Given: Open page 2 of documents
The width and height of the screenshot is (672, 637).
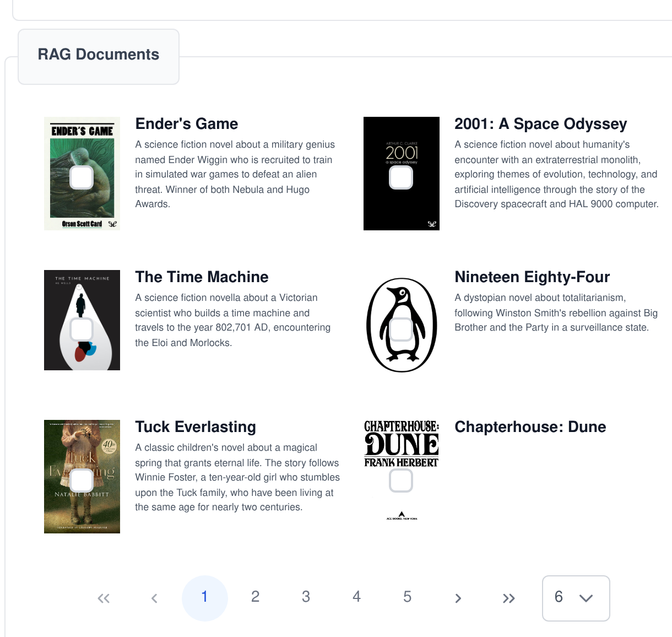Looking at the screenshot, I should (x=256, y=597).
